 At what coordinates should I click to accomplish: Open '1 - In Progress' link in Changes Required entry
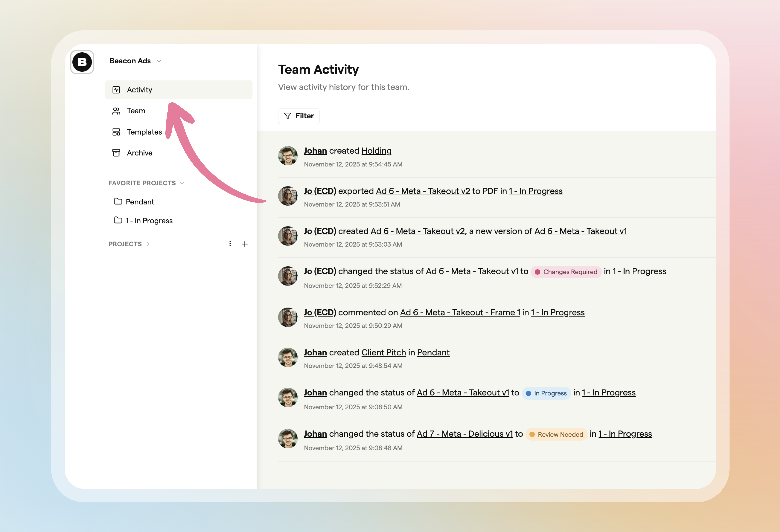tap(639, 271)
